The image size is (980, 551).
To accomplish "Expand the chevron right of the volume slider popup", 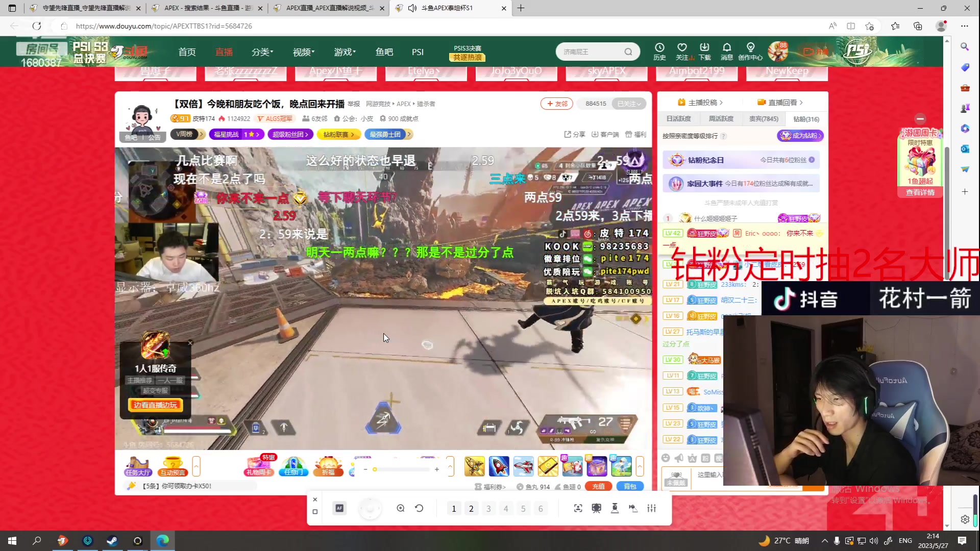I will [450, 466].
